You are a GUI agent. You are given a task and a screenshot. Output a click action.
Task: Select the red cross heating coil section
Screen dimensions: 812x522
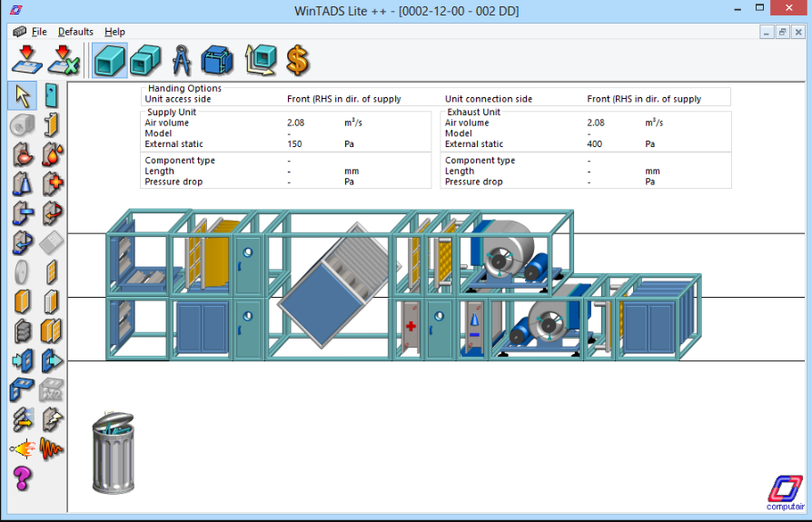[x=411, y=327]
